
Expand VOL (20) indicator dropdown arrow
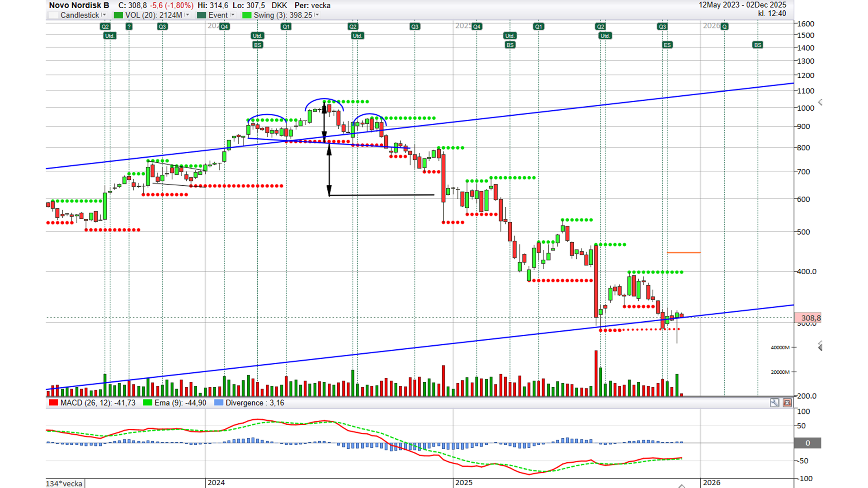point(187,15)
